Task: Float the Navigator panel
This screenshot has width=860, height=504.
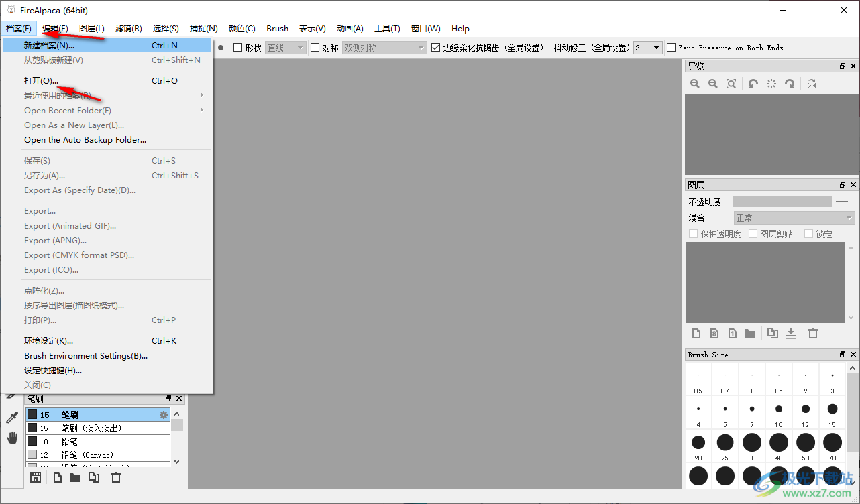Action: 843,66
